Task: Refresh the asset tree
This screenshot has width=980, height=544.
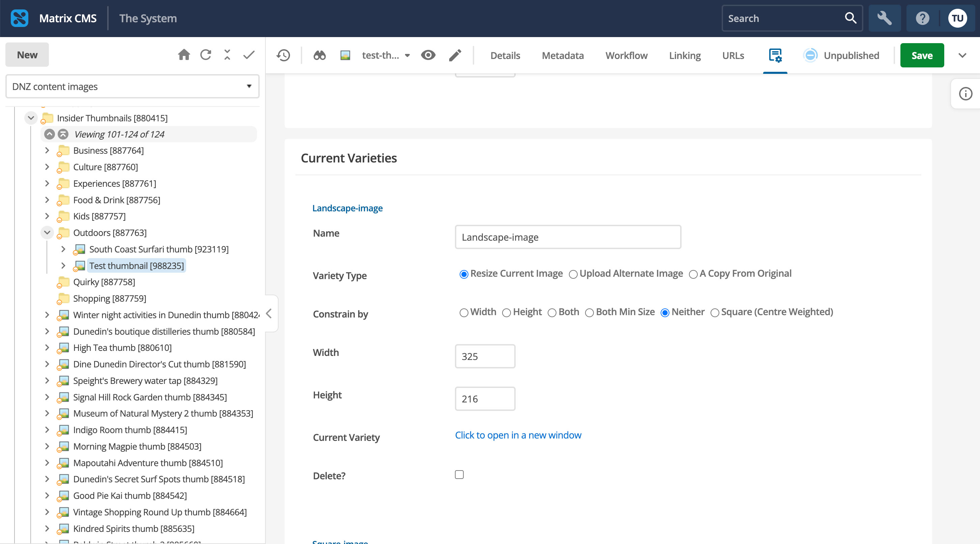Action: click(206, 55)
